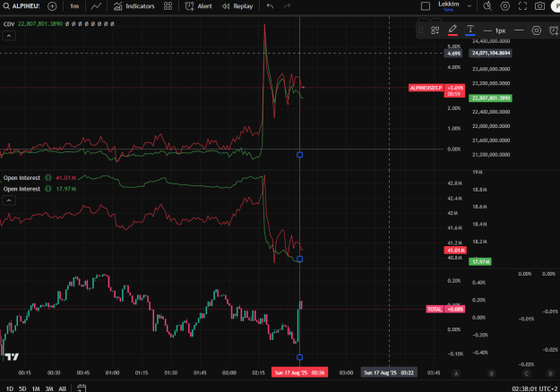Change chart style via the line chart icon
The height and width of the screenshot is (392, 560).
coord(96,6)
